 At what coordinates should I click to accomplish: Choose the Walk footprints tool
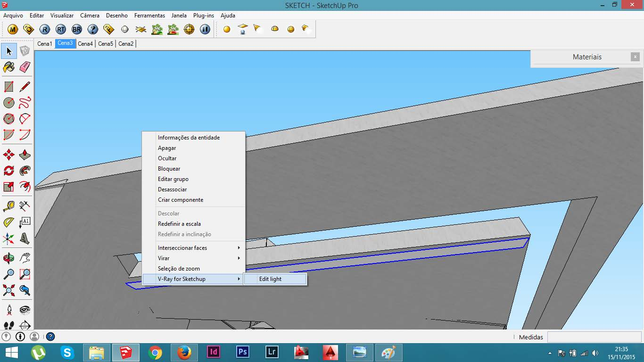(x=9, y=325)
